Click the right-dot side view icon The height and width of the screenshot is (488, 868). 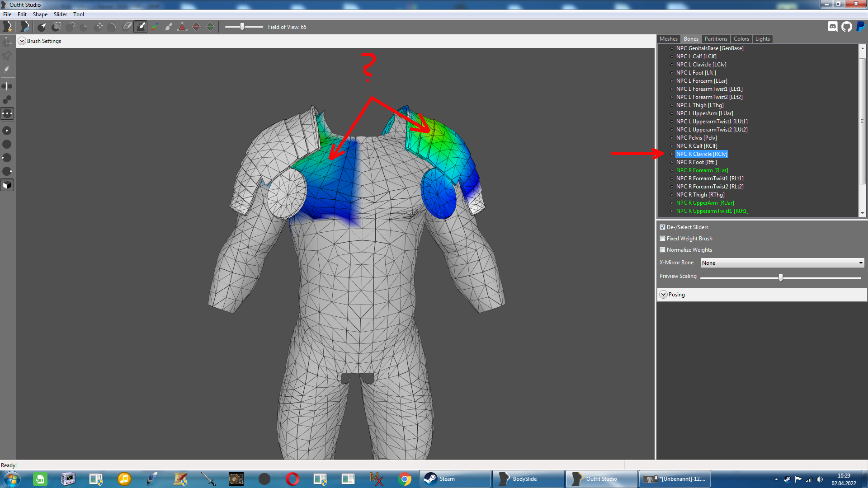click(7, 171)
